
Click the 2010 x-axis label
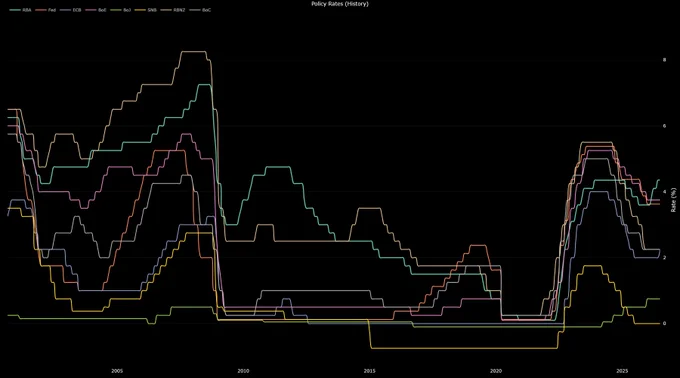(243, 371)
